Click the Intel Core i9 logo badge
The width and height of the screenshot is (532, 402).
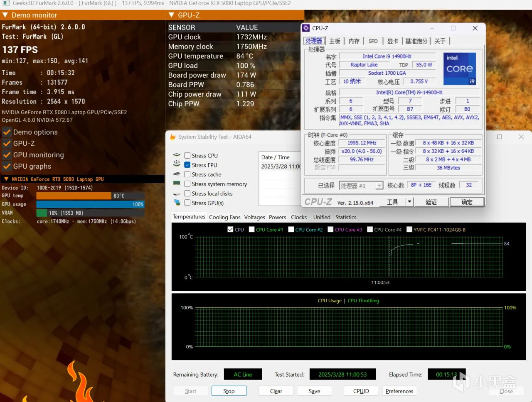pos(459,69)
